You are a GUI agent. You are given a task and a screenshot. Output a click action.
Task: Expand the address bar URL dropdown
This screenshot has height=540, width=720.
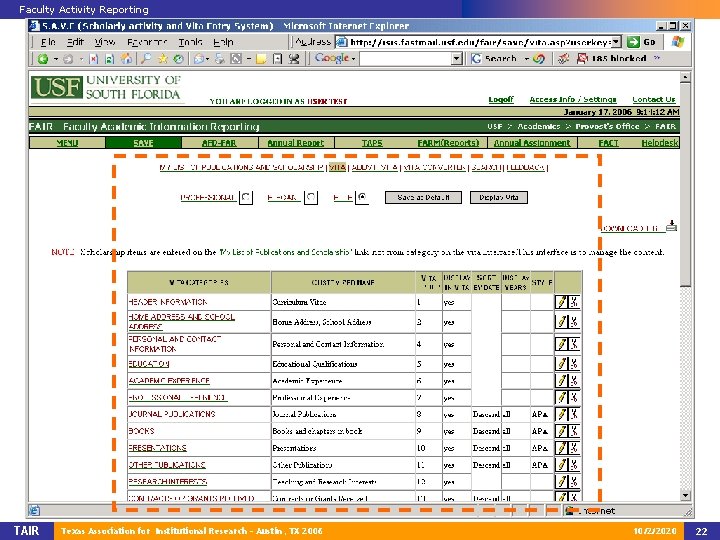(x=616, y=42)
